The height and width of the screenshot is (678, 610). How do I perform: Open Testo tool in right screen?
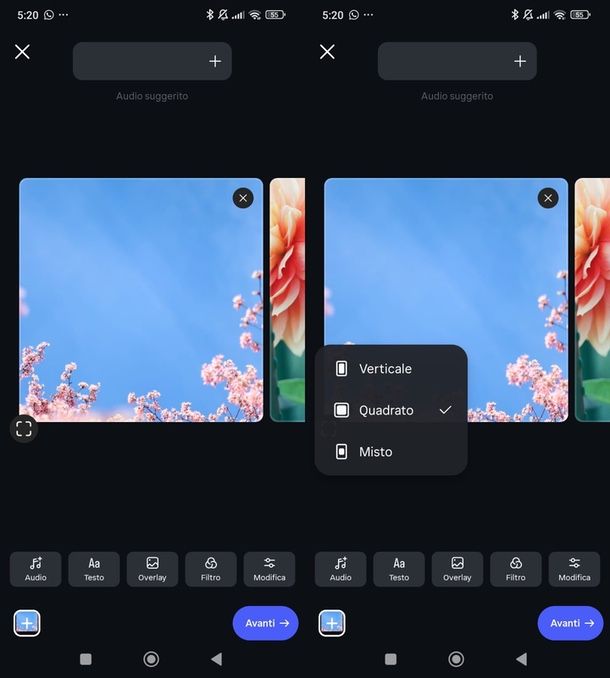click(399, 569)
